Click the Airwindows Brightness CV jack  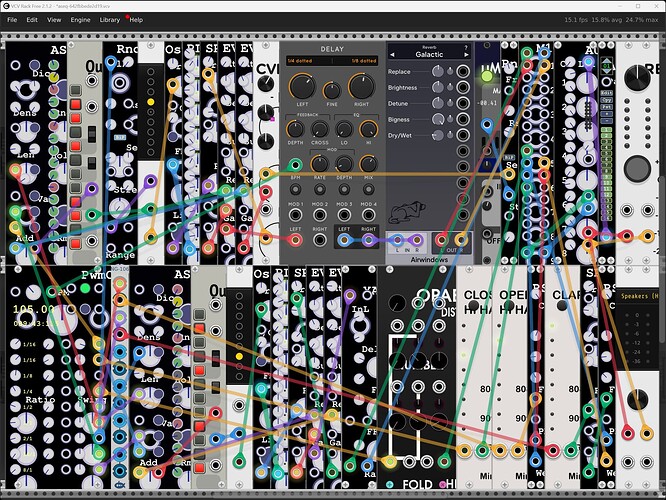pos(463,88)
